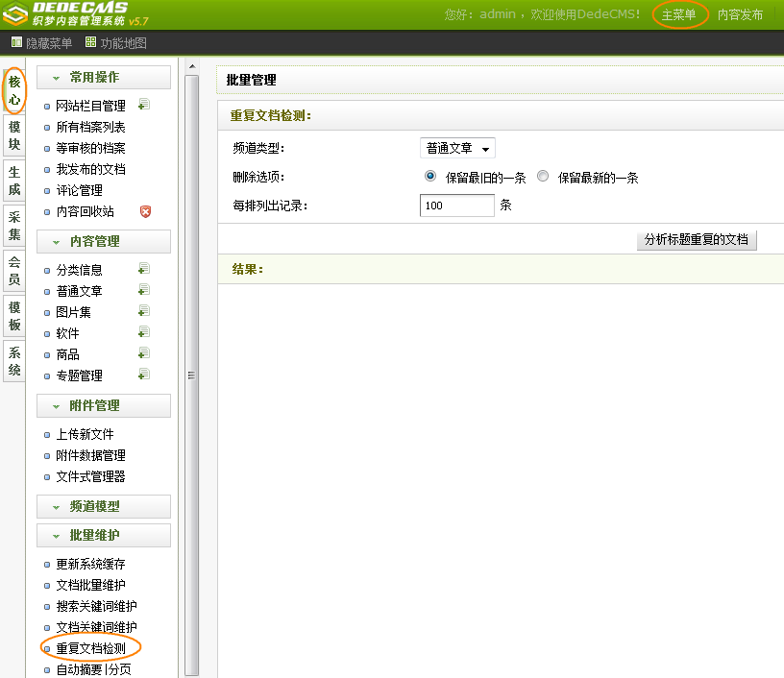Click the red shield icon beside 内容回收站

tap(146, 211)
